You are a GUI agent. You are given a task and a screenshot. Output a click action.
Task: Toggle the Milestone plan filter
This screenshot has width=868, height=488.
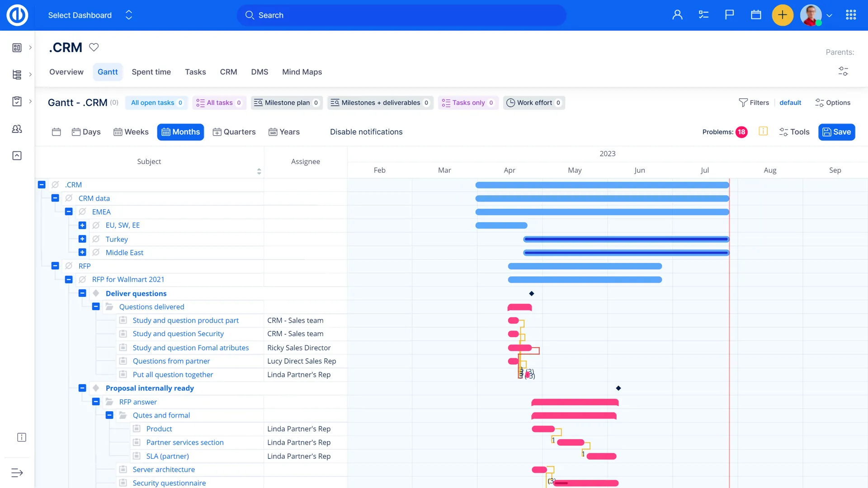(x=287, y=103)
